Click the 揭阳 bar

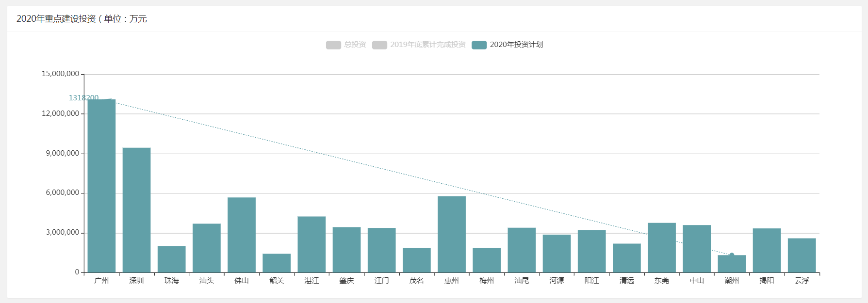[767, 250]
